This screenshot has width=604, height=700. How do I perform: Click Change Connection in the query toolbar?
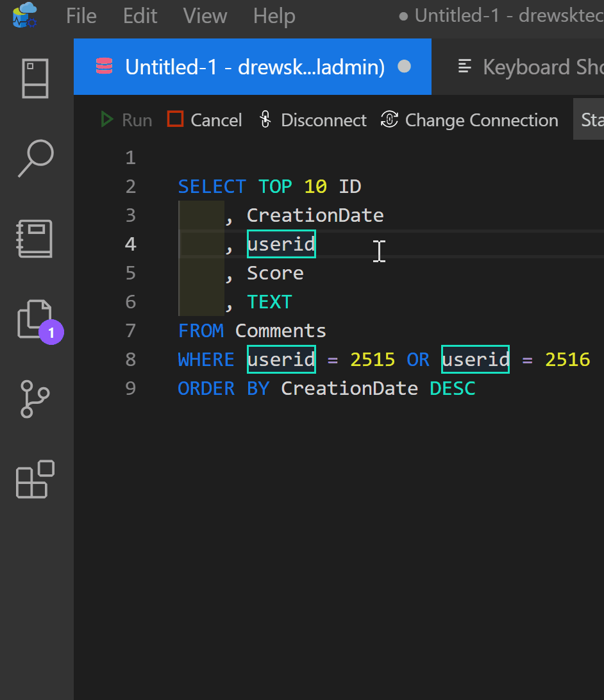[469, 120]
